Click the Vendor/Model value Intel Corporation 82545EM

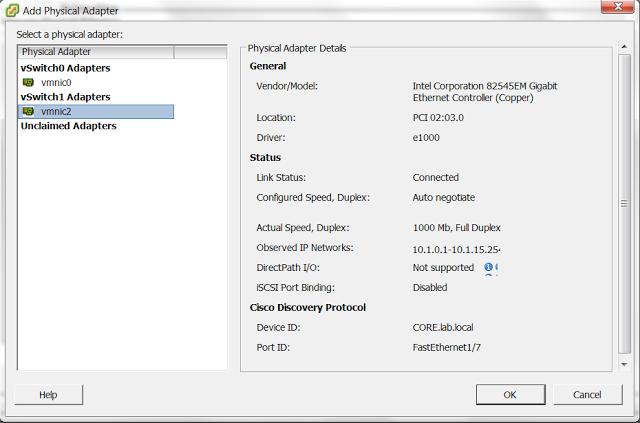(x=485, y=92)
